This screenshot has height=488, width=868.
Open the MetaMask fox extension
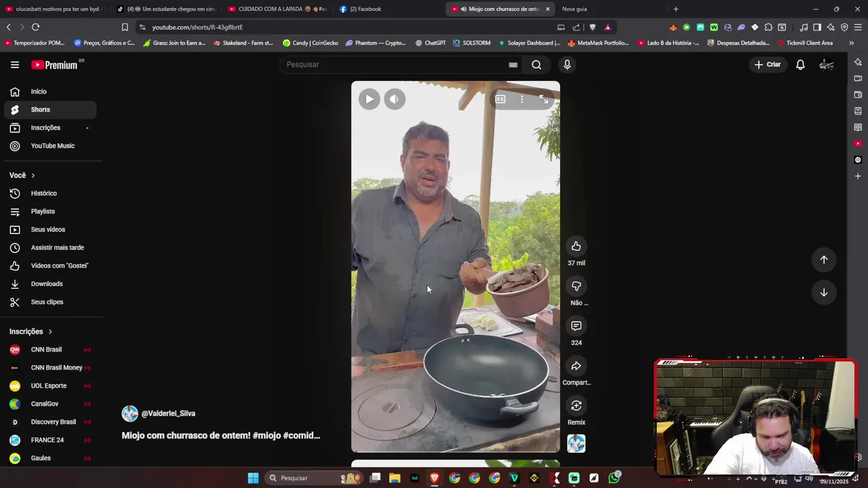click(673, 27)
